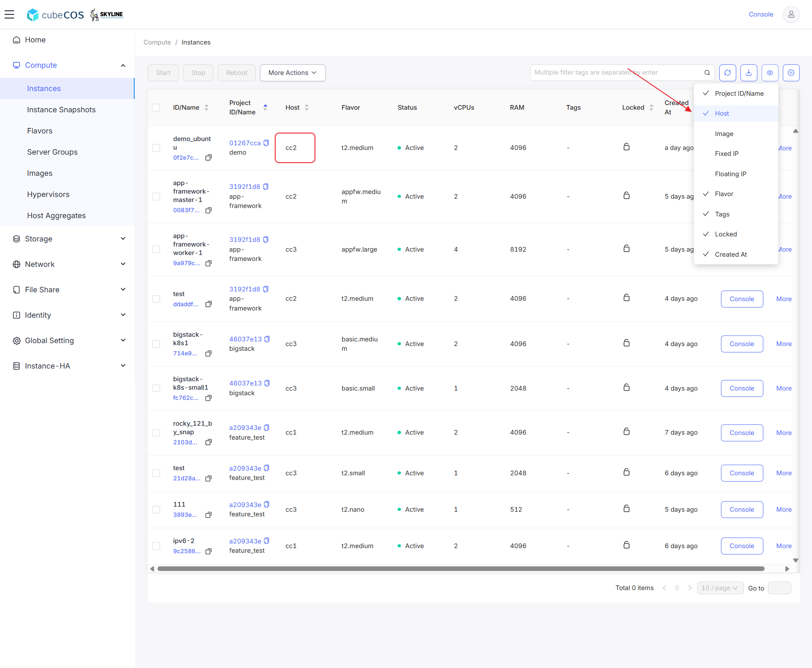The width and height of the screenshot is (812, 668).
Task: Expand the Storage sidebar section
Action: coord(68,239)
